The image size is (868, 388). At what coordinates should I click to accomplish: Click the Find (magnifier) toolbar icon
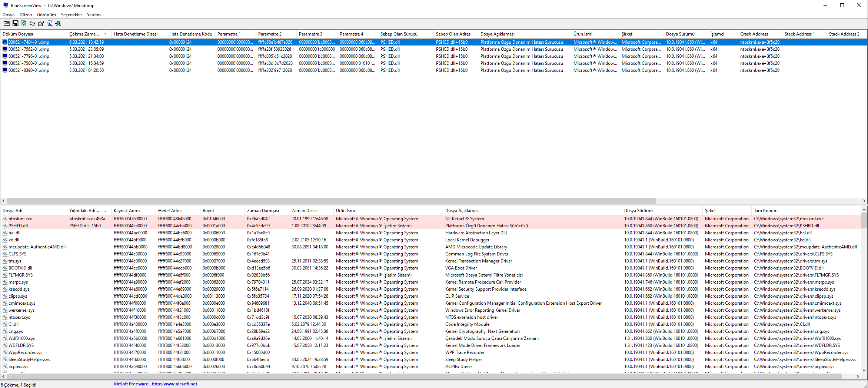click(x=49, y=23)
